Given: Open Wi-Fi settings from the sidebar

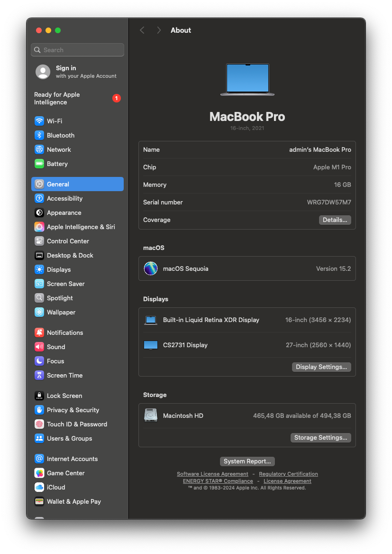Looking at the screenshot, I should 39,121.
